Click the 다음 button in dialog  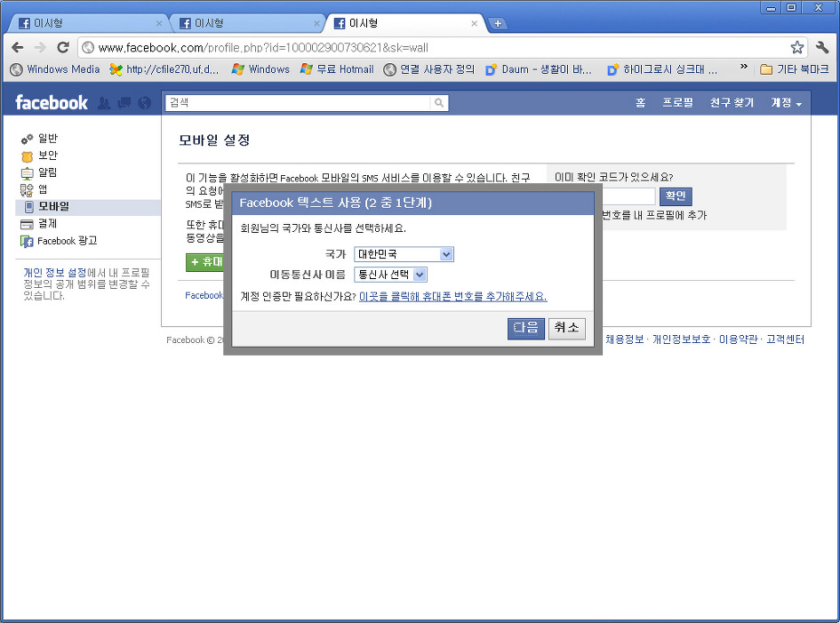click(x=525, y=328)
